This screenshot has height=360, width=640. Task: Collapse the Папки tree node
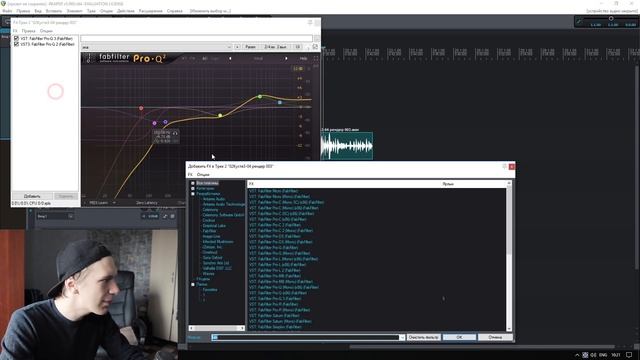tap(193, 284)
